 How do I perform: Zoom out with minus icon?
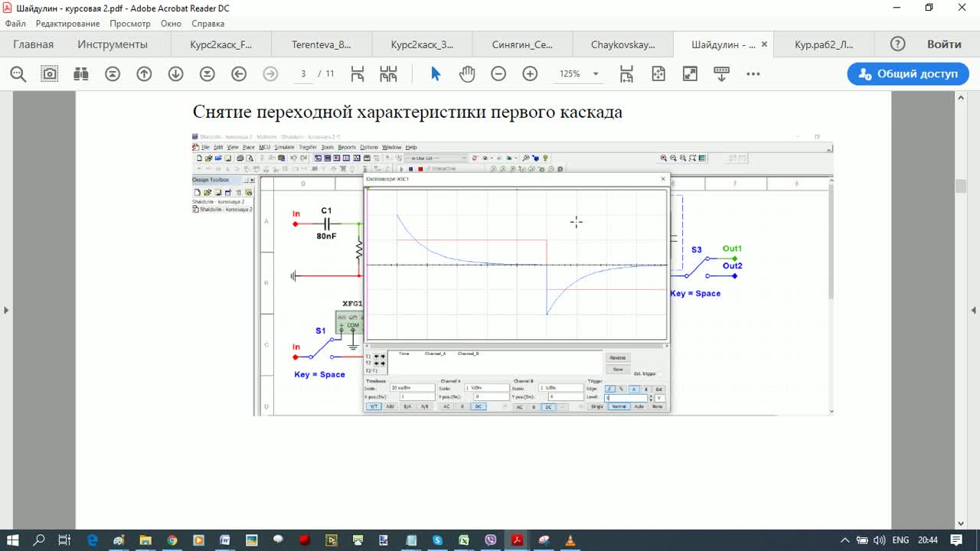click(498, 74)
